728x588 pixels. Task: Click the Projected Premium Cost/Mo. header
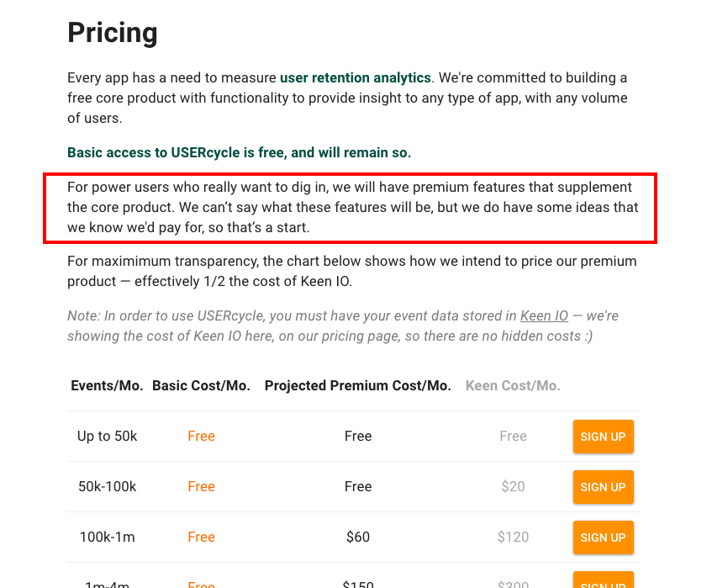357,386
